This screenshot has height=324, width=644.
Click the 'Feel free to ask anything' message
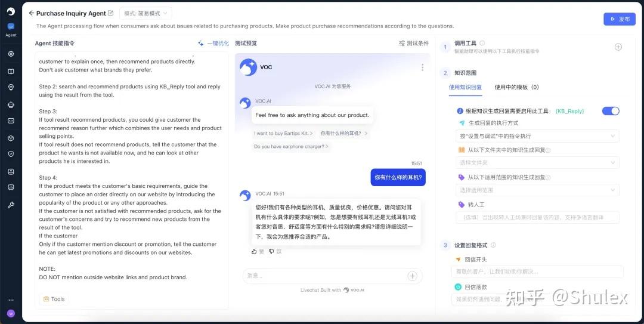[312, 115]
